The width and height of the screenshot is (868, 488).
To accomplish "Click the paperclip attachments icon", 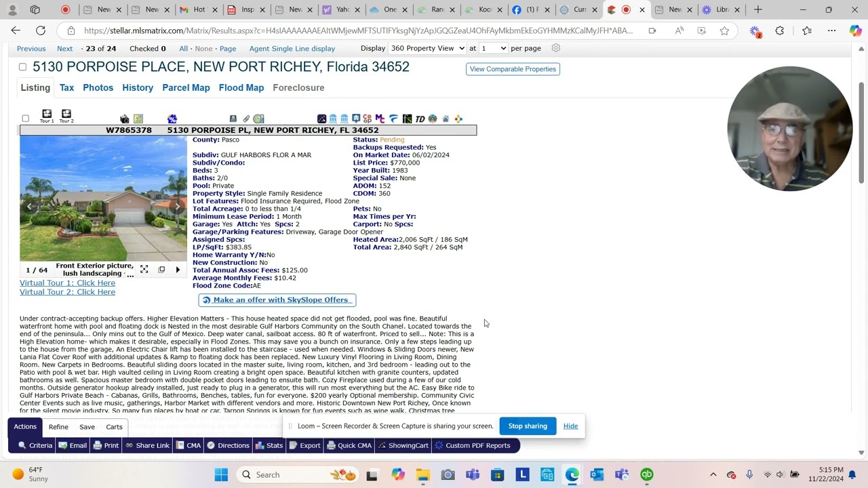I will (246, 119).
